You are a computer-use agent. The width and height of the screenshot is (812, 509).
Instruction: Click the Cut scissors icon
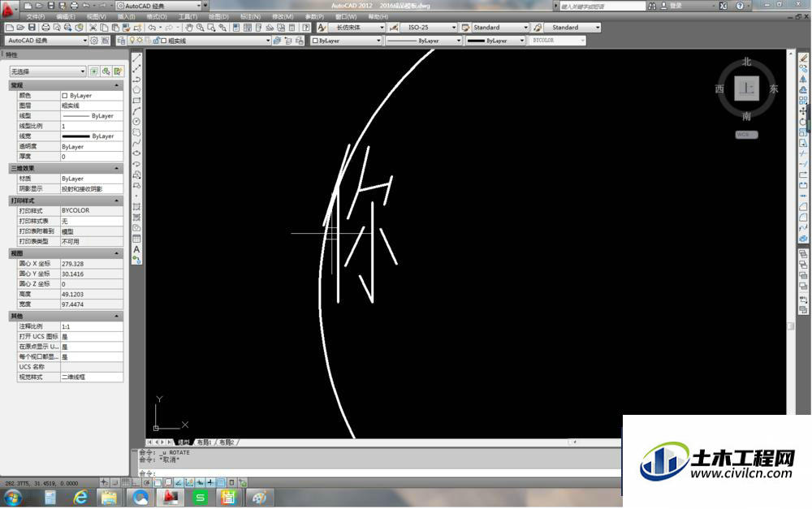point(93,28)
